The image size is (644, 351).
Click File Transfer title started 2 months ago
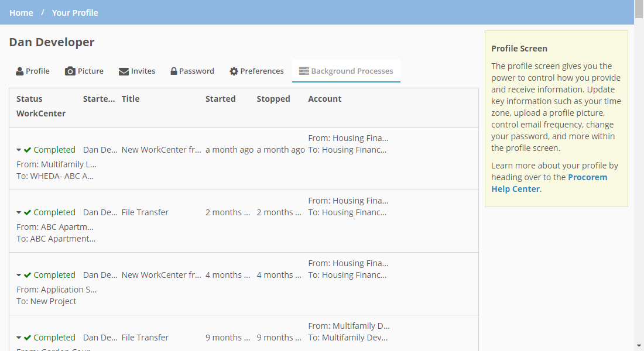click(145, 213)
